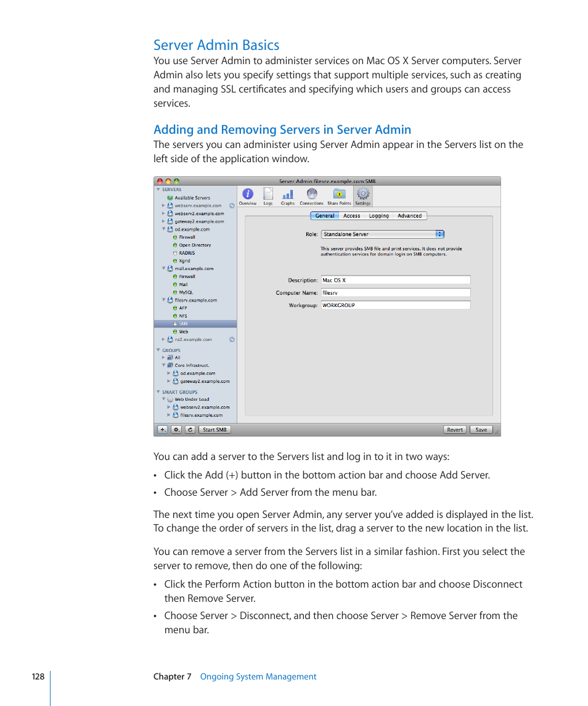Select gateway2.example.com under Core Infrastruct.

click(x=205, y=382)
